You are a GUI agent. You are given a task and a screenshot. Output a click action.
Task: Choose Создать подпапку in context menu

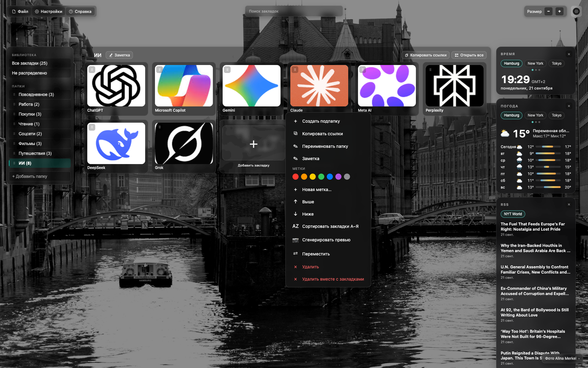click(x=328, y=121)
